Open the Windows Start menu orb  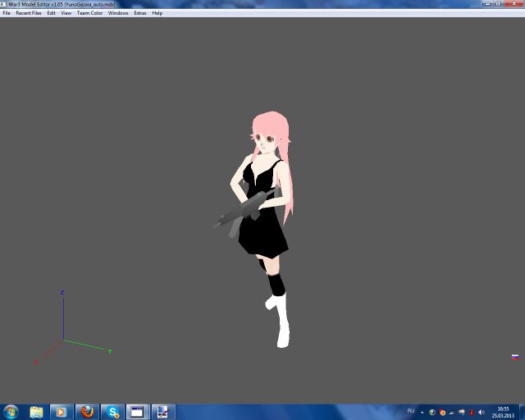(11, 412)
